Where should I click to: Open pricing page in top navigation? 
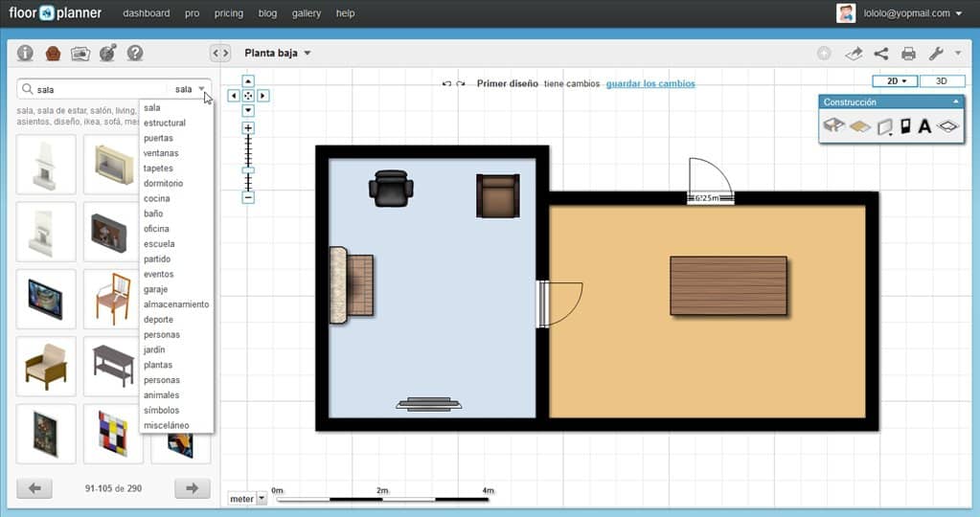pos(229,13)
